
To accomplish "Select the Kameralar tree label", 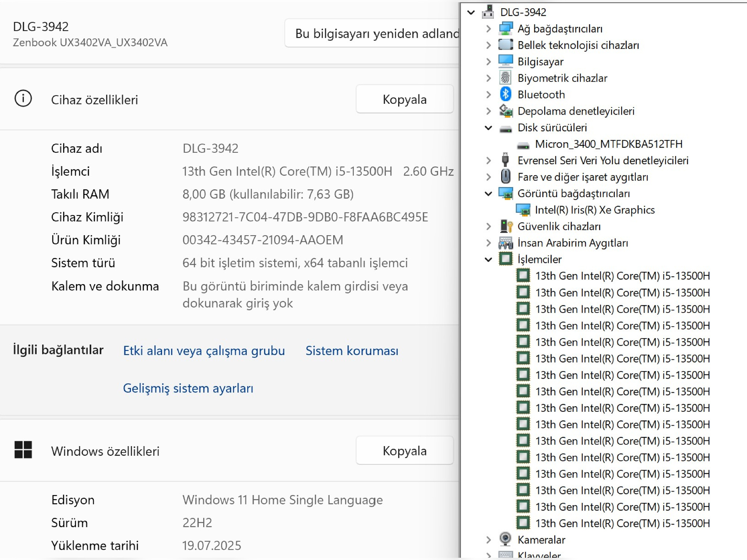I will coord(541,539).
